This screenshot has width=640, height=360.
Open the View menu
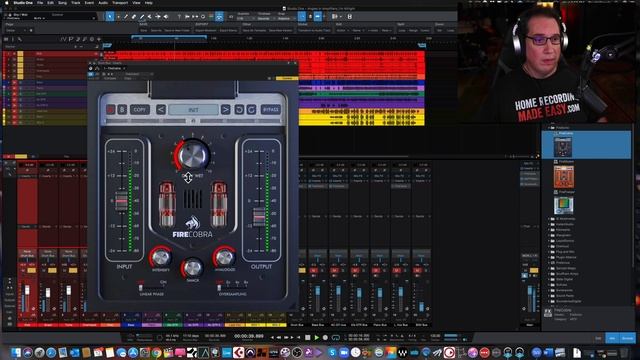click(x=136, y=2)
